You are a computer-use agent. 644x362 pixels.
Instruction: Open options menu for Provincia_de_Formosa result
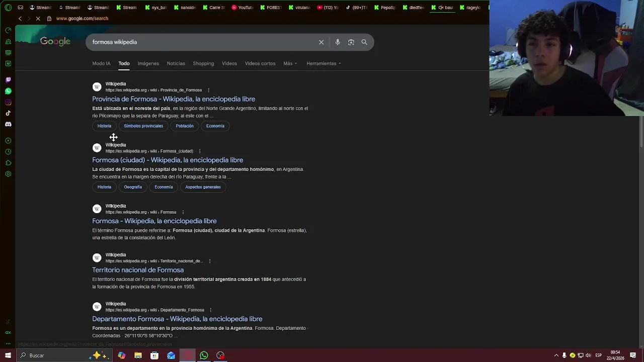coord(208,90)
